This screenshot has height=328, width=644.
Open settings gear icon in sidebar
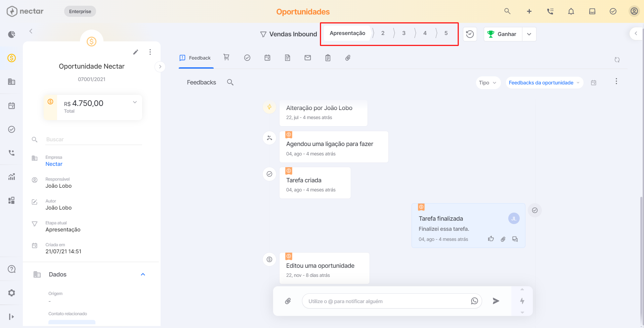11,293
